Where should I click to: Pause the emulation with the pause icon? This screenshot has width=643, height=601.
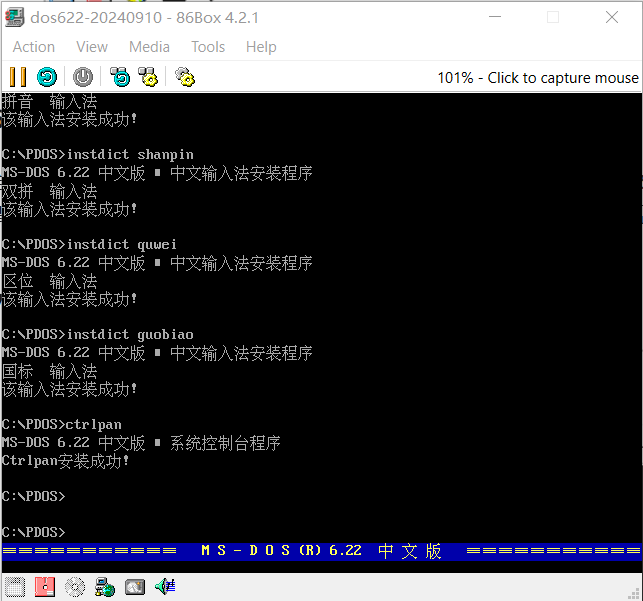click(x=17, y=77)
